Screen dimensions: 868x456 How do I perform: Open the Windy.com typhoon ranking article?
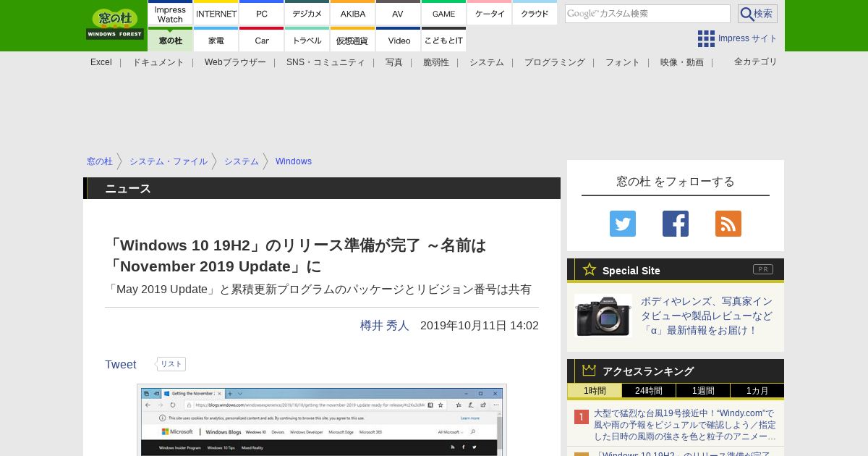pyautogui.click(x=685, y=425)
